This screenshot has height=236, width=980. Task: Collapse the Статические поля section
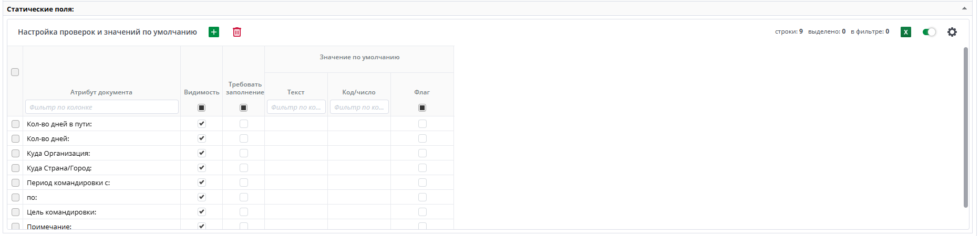pyautogui.click(x=964, y=8)
